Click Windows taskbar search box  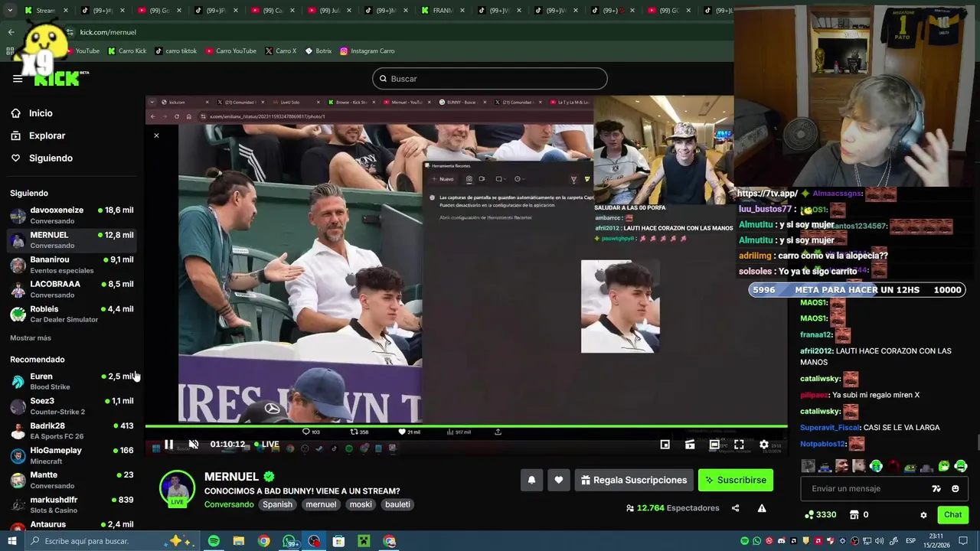tap(113, 541)
